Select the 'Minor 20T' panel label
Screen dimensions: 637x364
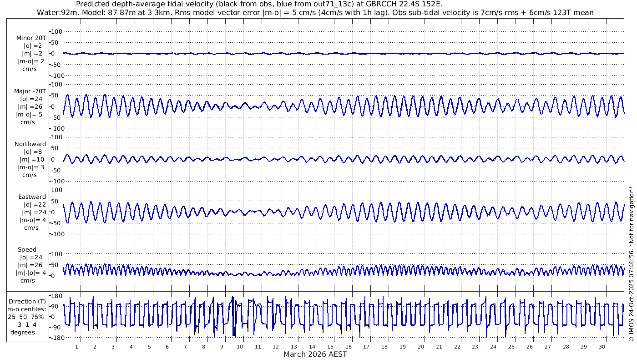pos(31,38)
